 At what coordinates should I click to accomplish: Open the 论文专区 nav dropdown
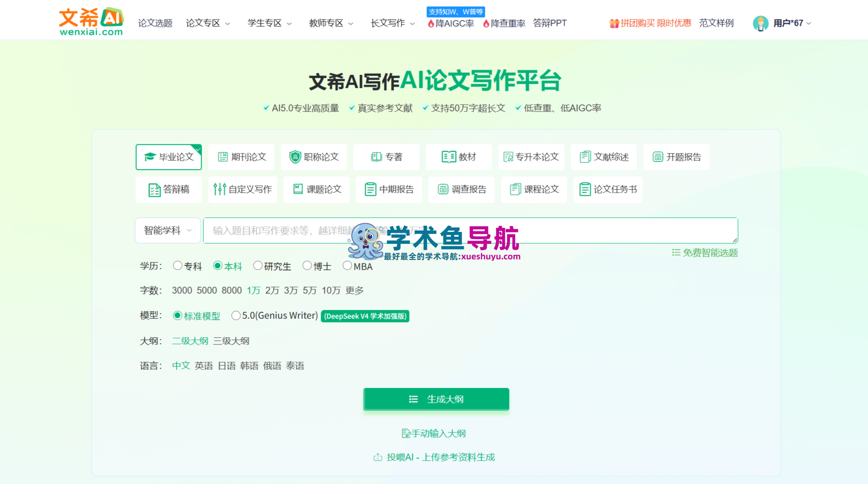tap(208, 23)
